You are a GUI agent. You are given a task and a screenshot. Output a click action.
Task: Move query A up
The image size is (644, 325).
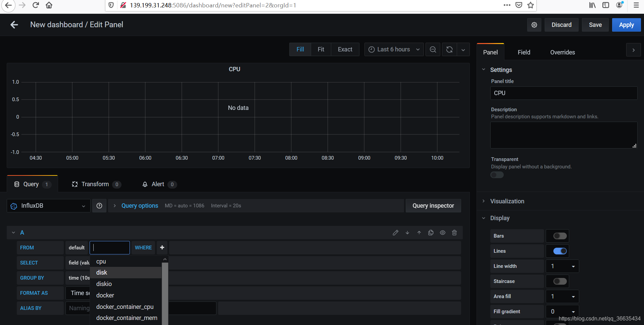click(x=419, y=233)
